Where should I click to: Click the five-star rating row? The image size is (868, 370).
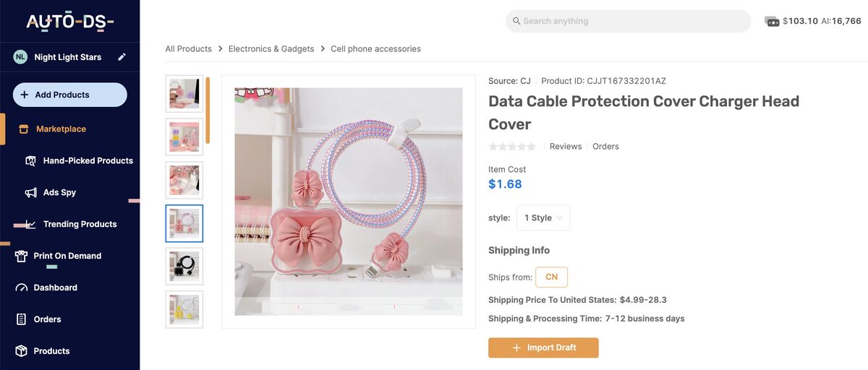(x=512, y=147)
